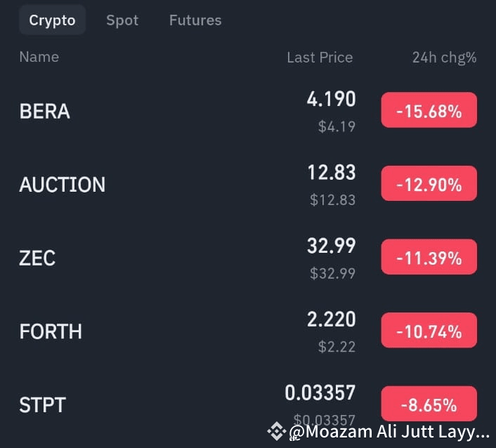
Task: Switch to the Crypto tab
Action: (52, 20)
